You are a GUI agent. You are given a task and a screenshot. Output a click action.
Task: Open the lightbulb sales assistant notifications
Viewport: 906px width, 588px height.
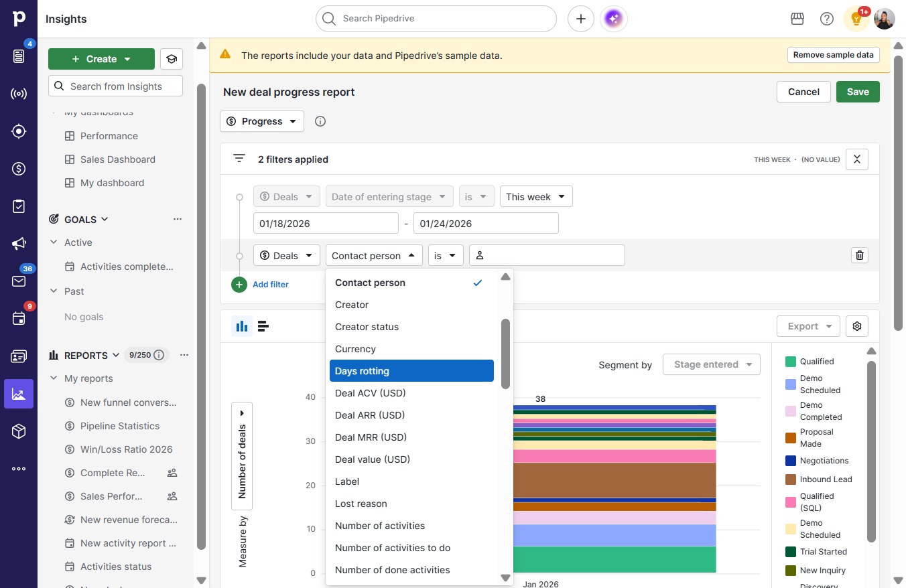[x=856, y=19]
